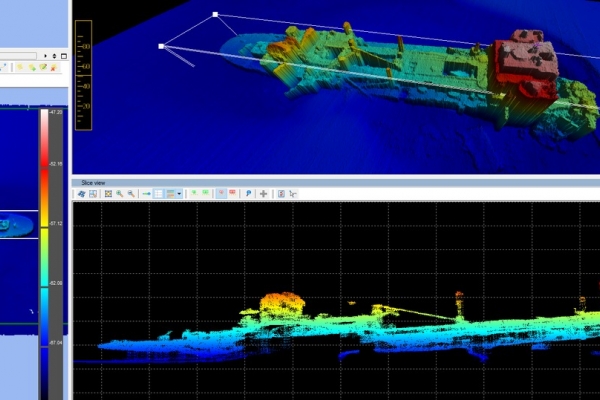Select the crosshair plus tool in Slice view
Viewport: 600px width, 400px height.
(264, 193)
